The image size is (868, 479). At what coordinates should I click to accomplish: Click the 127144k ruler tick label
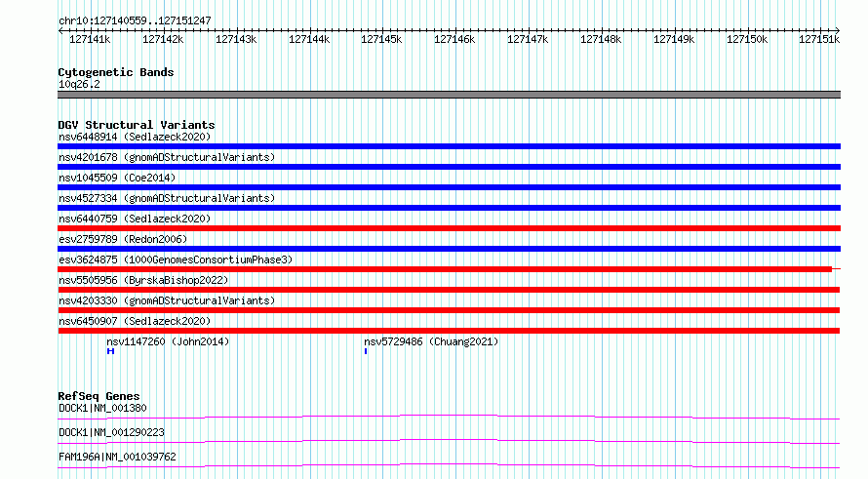tap(309, 39)
